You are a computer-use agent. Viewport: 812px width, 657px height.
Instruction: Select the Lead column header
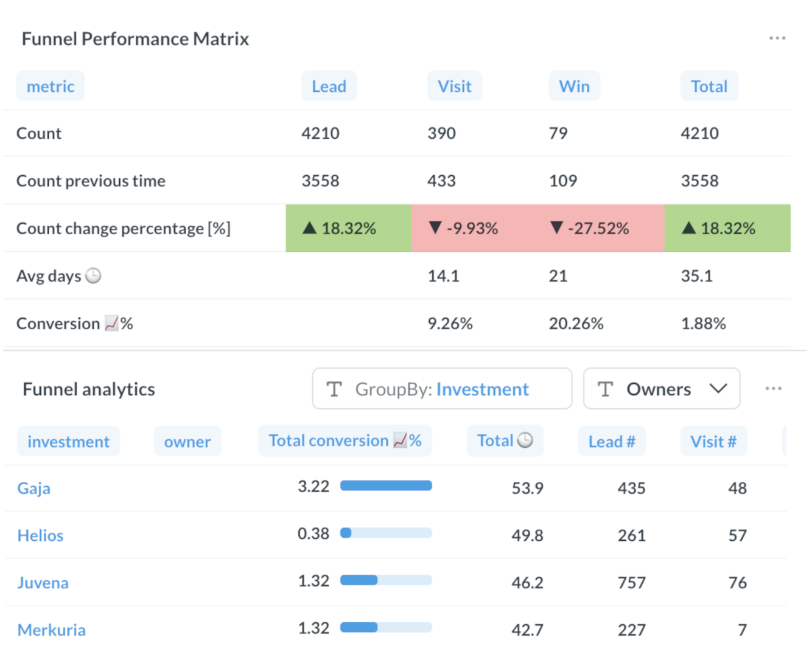pos(329,86)
